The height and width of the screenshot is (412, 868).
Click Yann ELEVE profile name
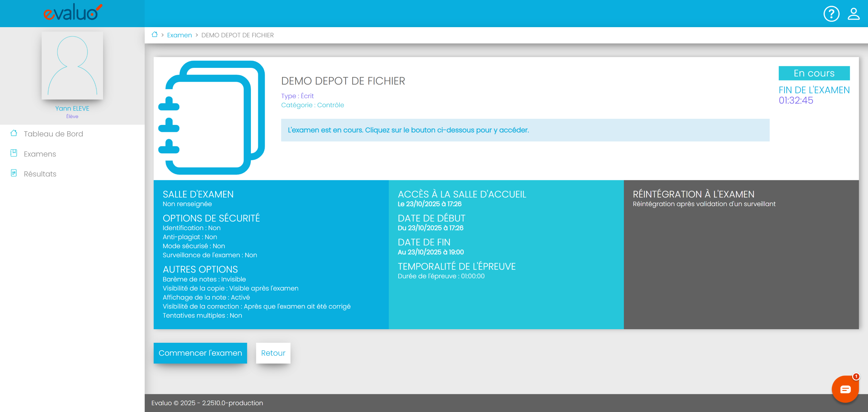(x=72, y=108)
